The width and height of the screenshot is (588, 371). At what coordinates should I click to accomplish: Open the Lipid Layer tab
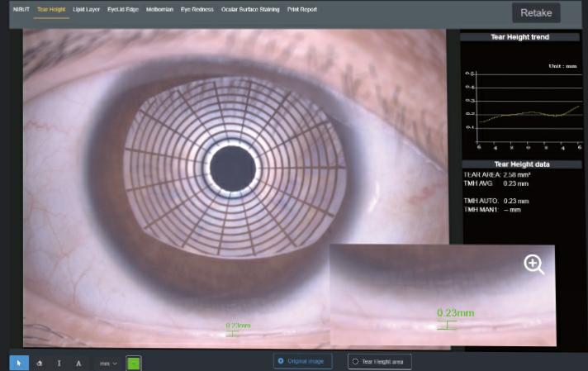coord(86,10)
